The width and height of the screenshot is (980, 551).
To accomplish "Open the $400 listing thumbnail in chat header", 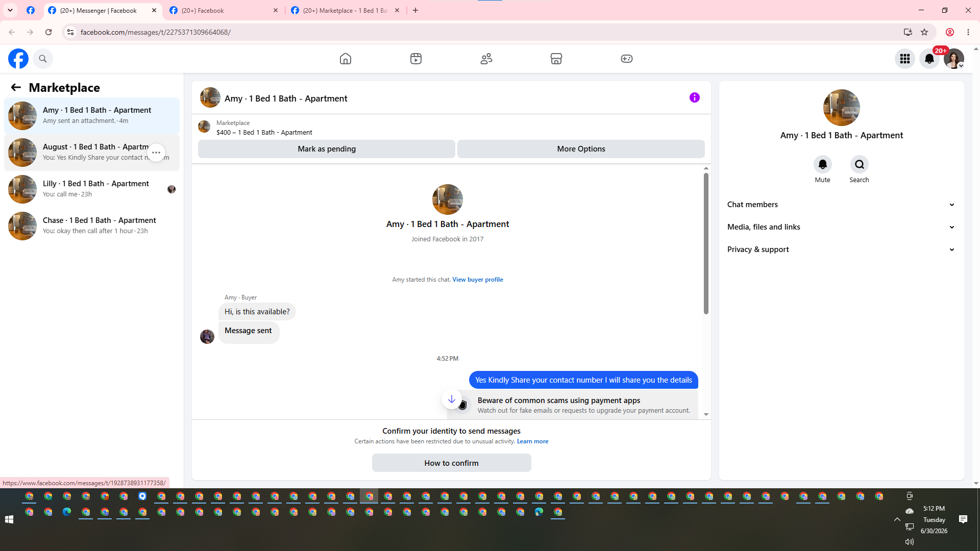I will point(204,127).
